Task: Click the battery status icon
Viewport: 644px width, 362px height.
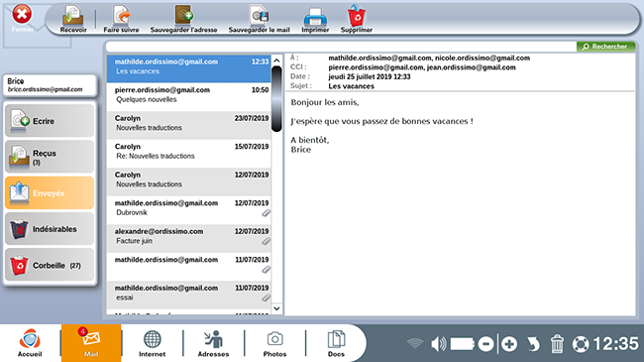Action: point(463,343)
